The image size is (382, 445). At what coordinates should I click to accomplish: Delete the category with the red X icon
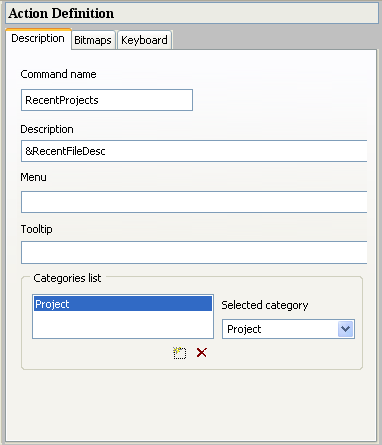[x=202, y=352]
